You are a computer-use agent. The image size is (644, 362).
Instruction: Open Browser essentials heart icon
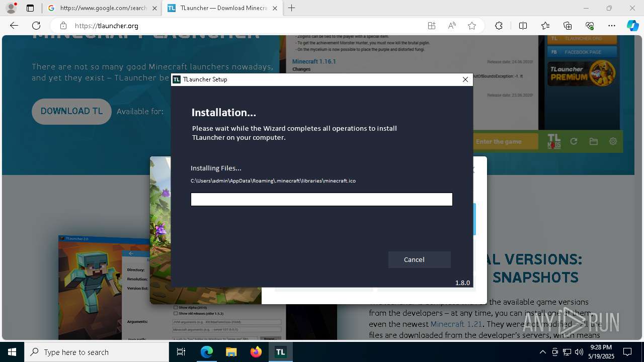click(x=590, y=26)
